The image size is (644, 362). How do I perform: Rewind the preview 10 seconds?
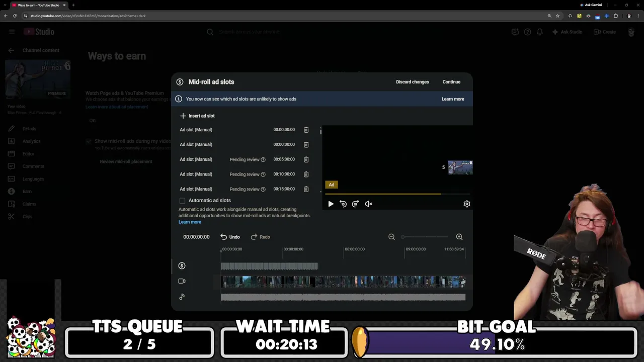[343, 204]
